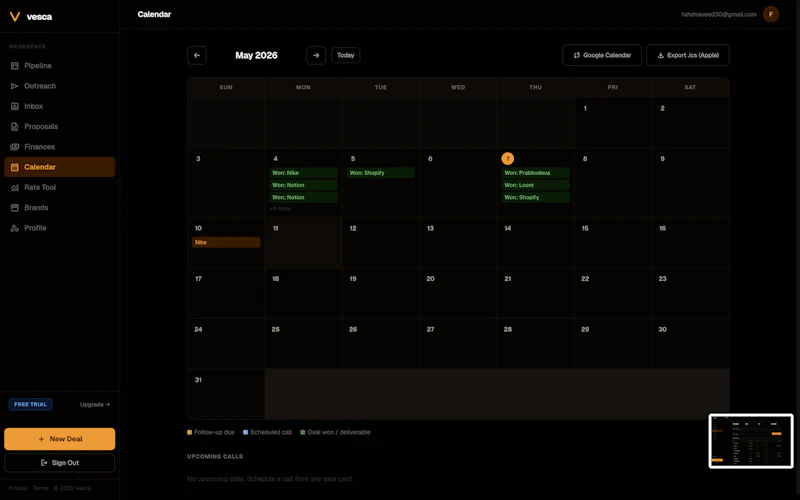This screenshot has width=800, height=500.
Task: Click the Vesca logo in the sidebar
Action: 31,17
